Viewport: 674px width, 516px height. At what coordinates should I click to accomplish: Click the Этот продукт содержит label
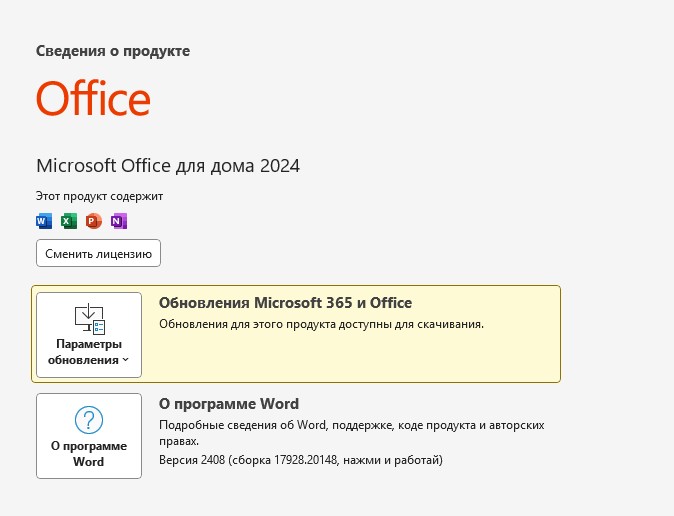[99, 196]
